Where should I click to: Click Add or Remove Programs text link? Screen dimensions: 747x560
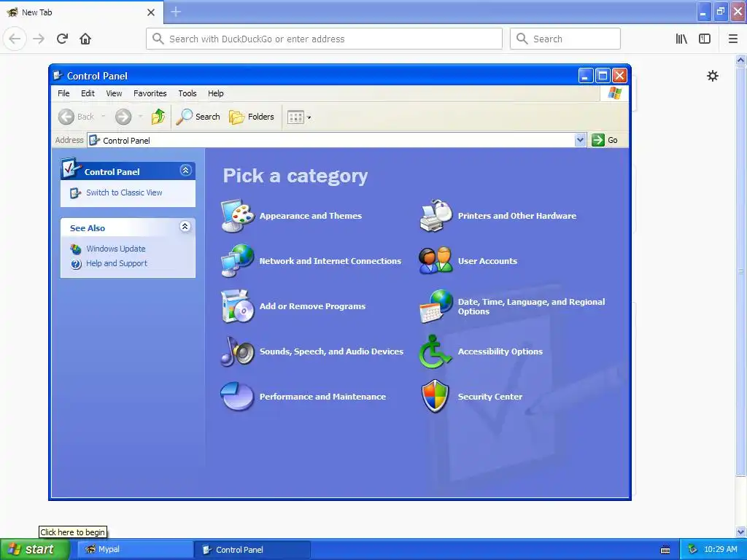[x=312, y=306]
